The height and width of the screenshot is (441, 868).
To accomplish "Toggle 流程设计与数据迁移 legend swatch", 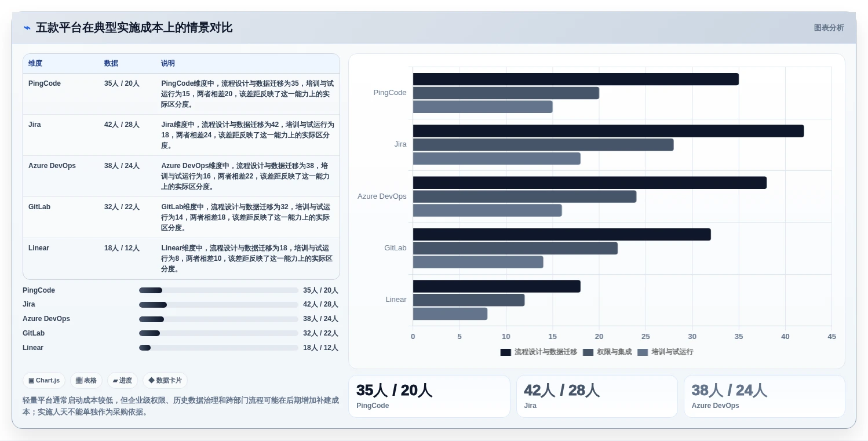I will 506,352.
